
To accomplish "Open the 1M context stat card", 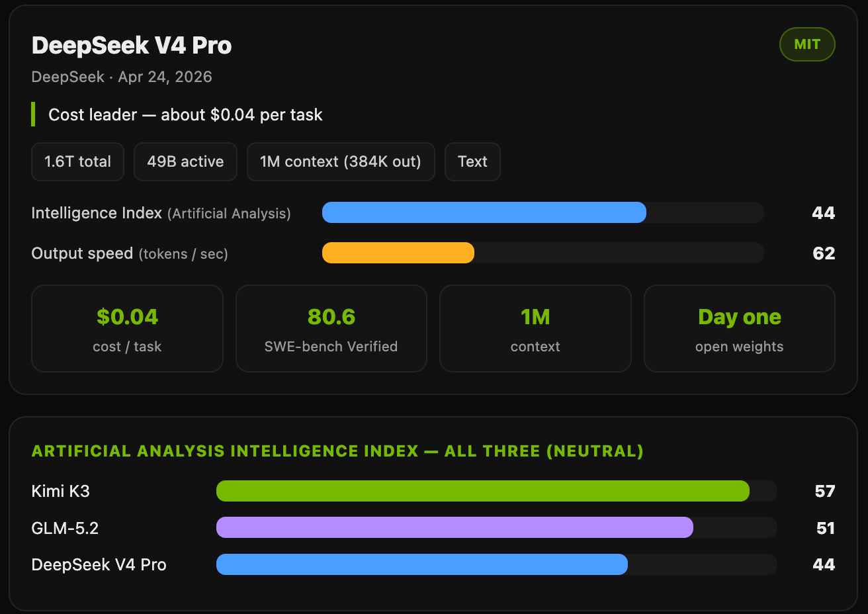I will click(535, 328).
